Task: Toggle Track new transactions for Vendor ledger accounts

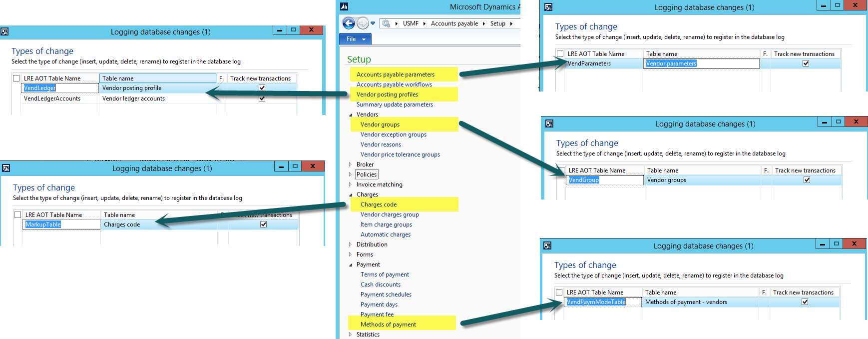Action: pos(262,98)
